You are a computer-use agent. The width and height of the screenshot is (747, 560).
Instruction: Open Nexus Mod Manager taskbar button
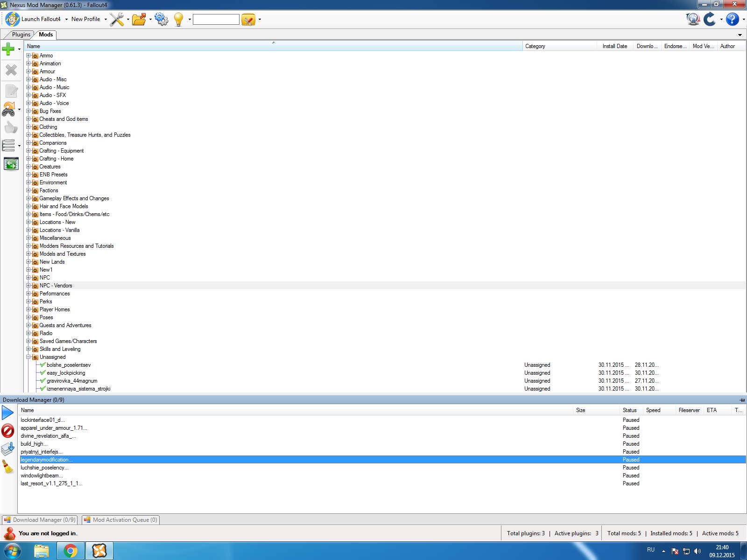(99, 551)
